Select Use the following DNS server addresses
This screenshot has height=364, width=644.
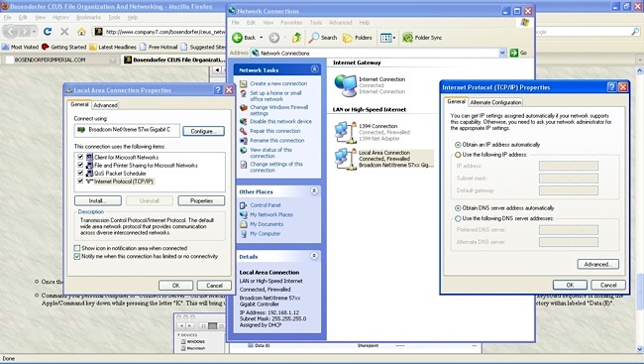coord(458,218)
